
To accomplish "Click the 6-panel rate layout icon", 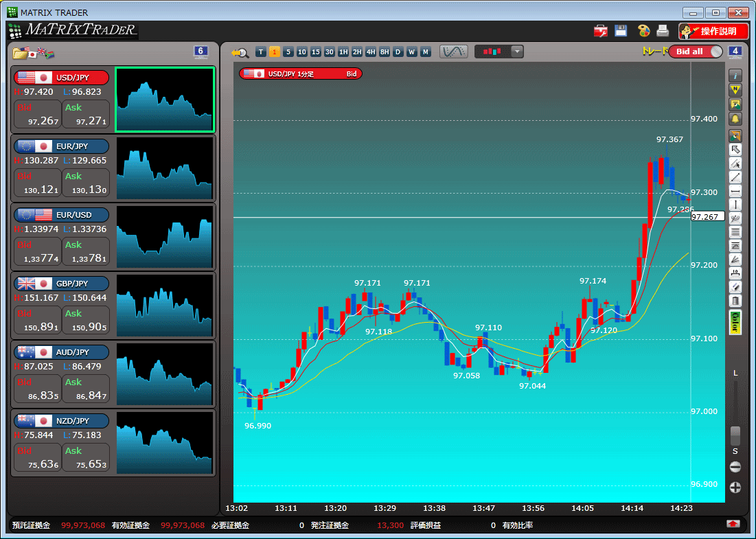I will tap(201, 51).
